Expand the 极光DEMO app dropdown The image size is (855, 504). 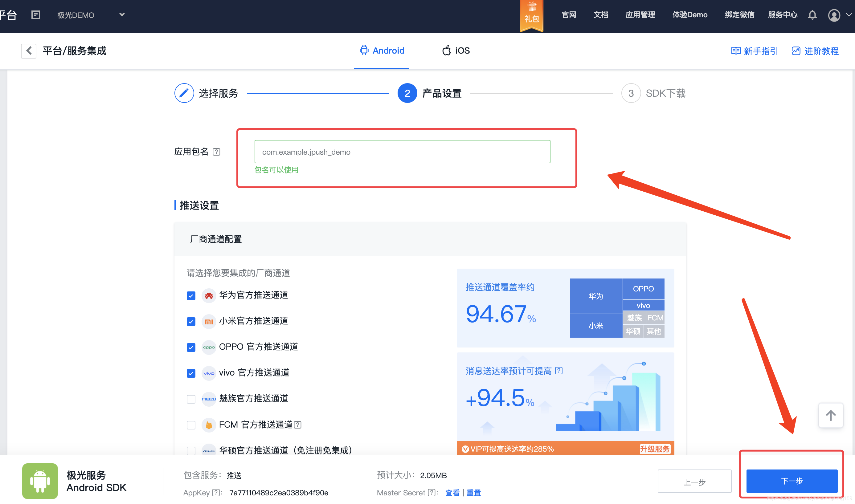122,15
